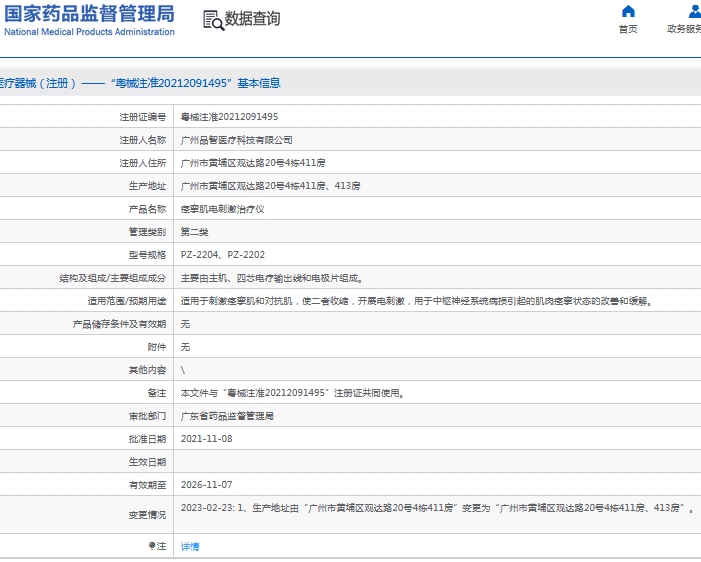Click the 注册人名称 label

(x=143, y=140)
